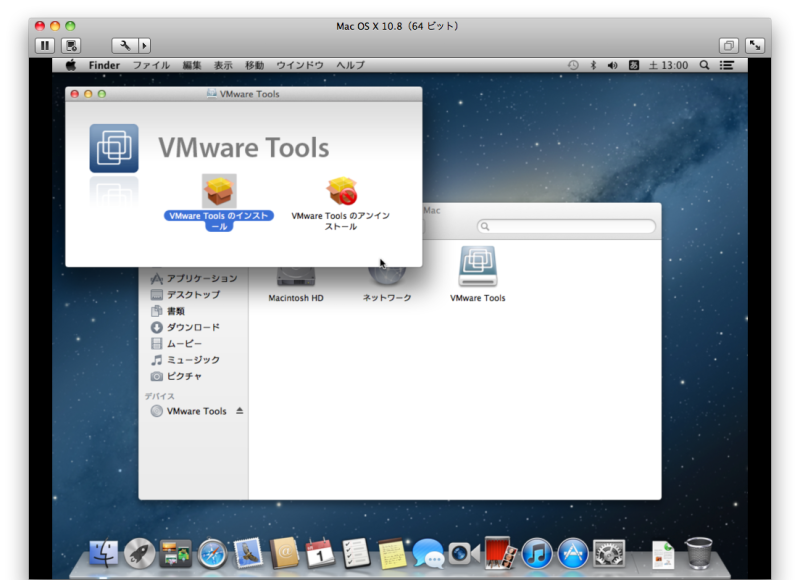Image resolution: width=800 pixels, height=580 pixels.
Task: Launch Safari from the Dock
Action: point(212,553)
